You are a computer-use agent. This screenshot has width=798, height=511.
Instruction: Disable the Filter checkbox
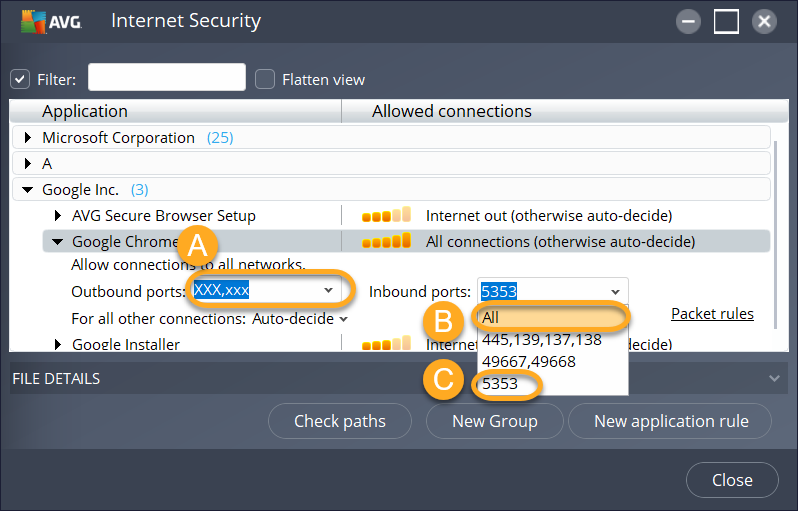click(20, 79)
